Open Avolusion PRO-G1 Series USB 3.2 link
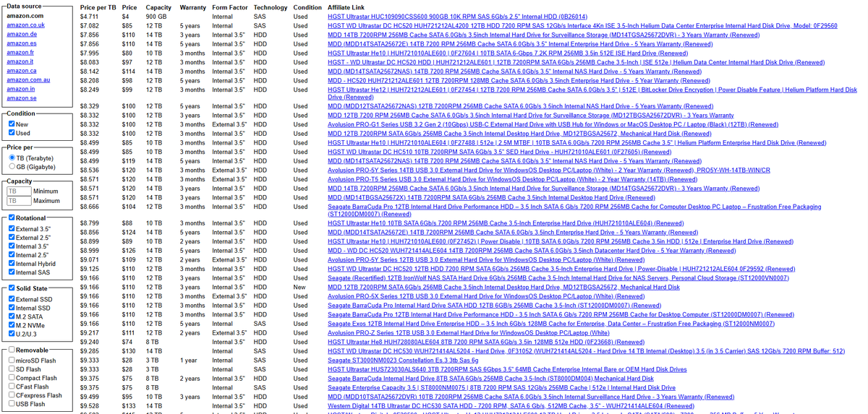868x414 pixels. coord(552,124)
